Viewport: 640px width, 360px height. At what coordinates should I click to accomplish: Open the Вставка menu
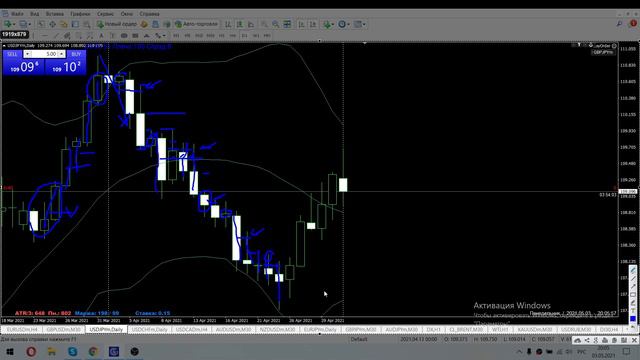[55, 14]
